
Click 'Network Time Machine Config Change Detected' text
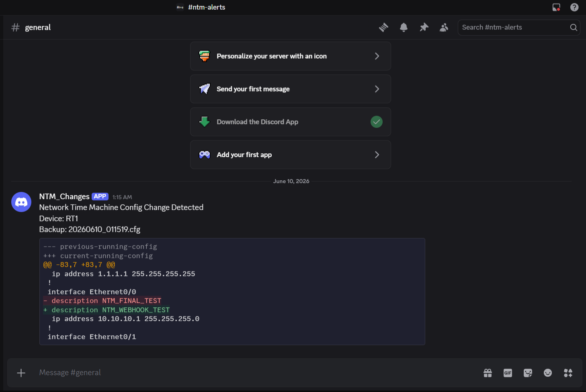click(x=121, y=207)
